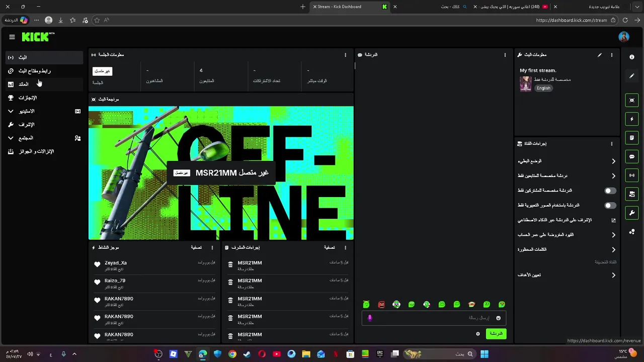The width and height of the screenshot is (644, 362).
Task: Click the trash icon on the first MSR21MM row
Action: pyautogui.click(x=230, y=264)
